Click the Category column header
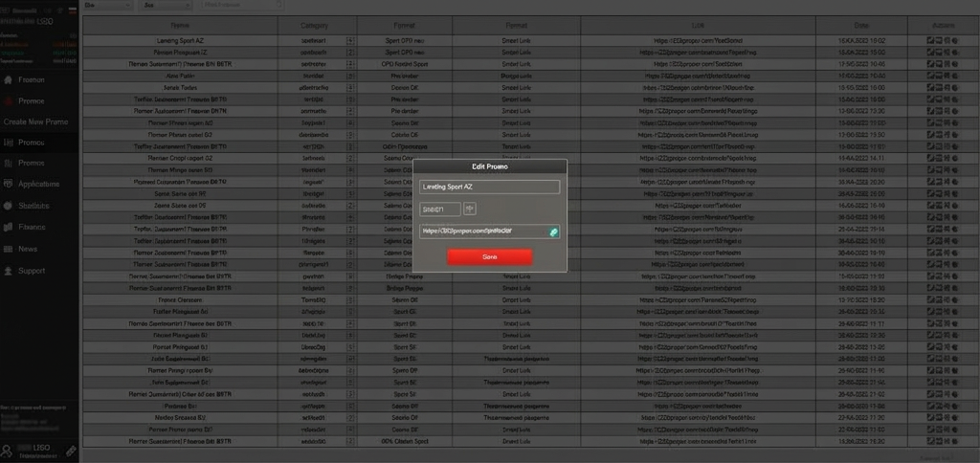980x463 pixels. coord(317,26)
